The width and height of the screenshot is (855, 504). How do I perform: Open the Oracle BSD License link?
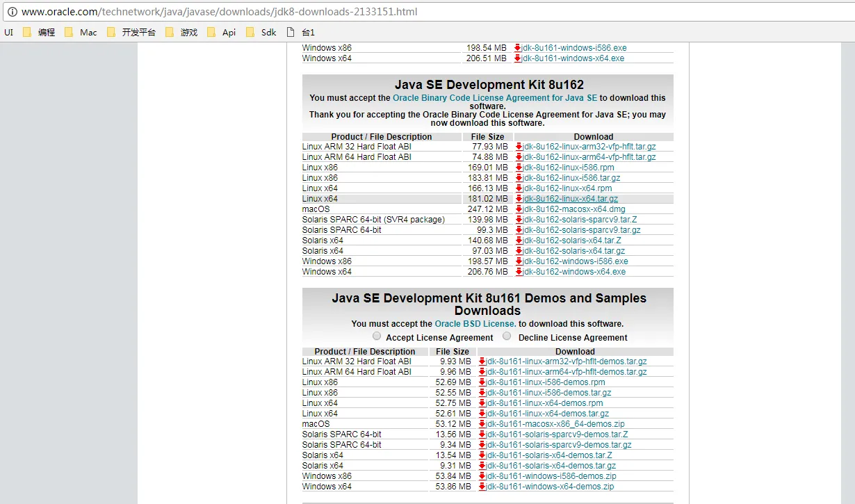coord(475,324)
